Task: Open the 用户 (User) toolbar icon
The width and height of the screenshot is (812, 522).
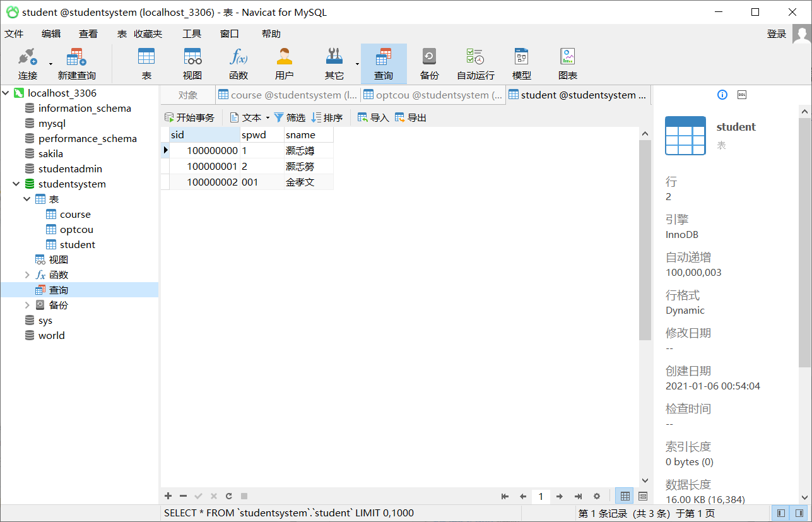Action: pos(285,64)
